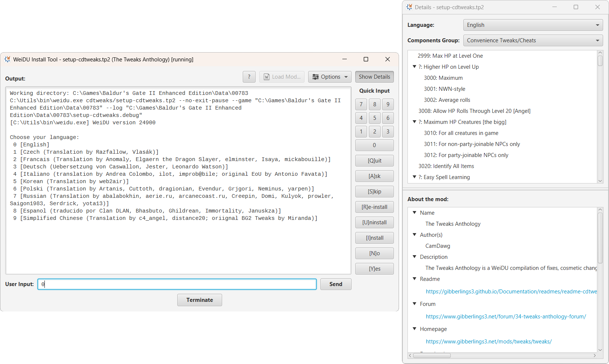Collapse the Maximum HP Creatures group

pos(414,122)
